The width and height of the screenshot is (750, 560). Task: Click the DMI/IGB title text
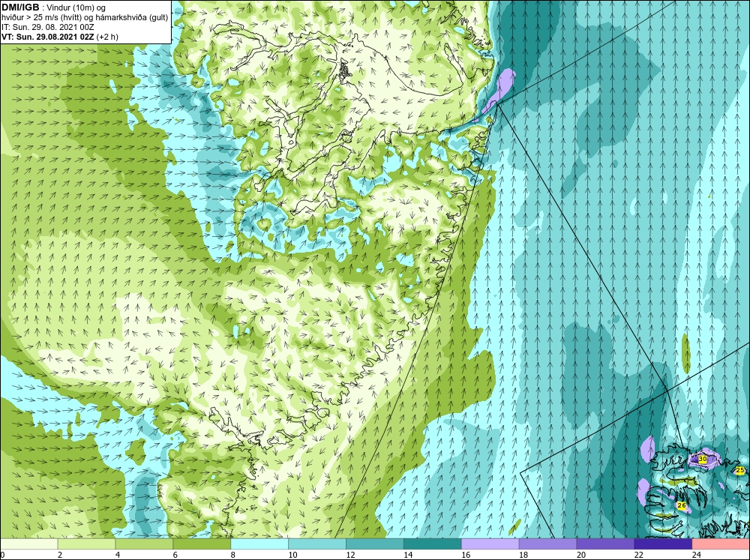[20, 7]
